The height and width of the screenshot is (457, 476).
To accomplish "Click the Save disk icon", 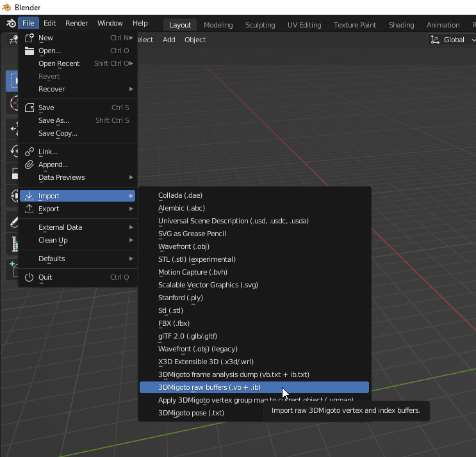I will coord(29,108).
